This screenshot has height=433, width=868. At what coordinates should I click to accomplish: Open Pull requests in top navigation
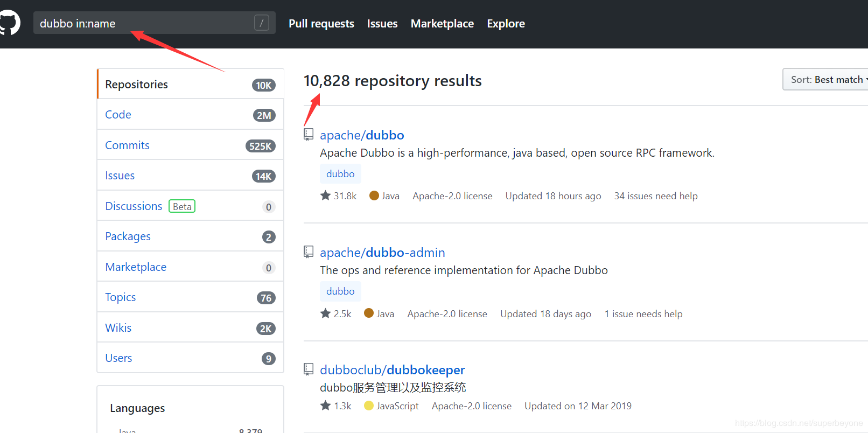321,24
